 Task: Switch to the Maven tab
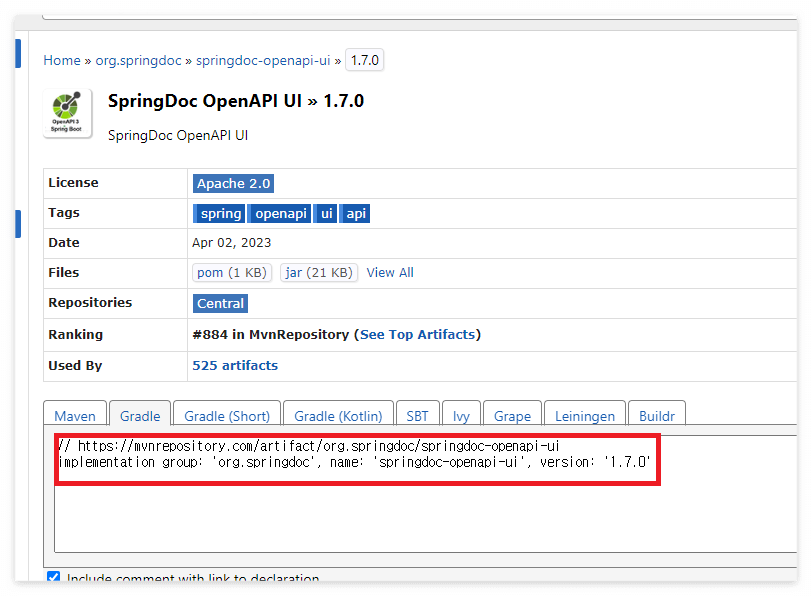(x=75, y=415)
